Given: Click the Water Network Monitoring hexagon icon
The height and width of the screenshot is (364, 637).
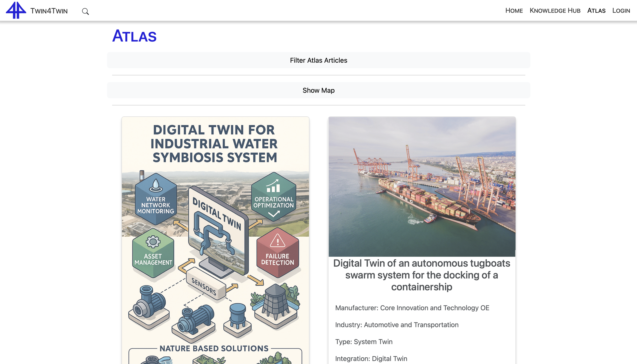Looking at the screenshot, I should click(x=156, y=199).
